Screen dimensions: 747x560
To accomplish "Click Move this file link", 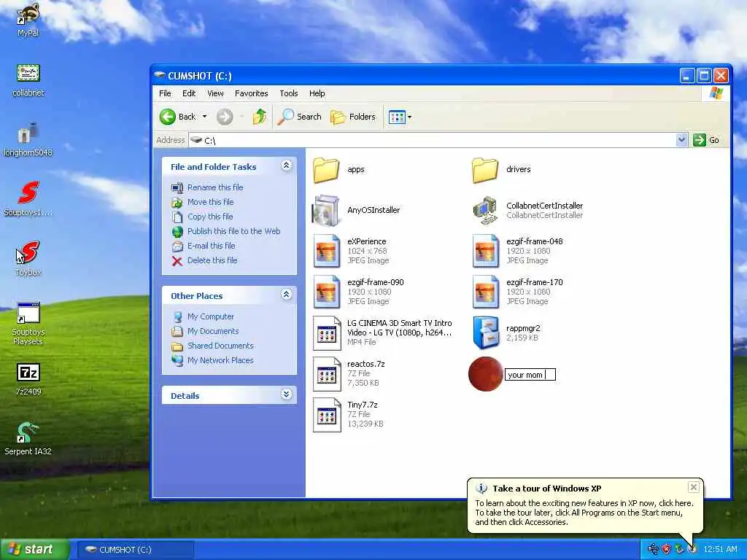I will [x=210, y=202].
